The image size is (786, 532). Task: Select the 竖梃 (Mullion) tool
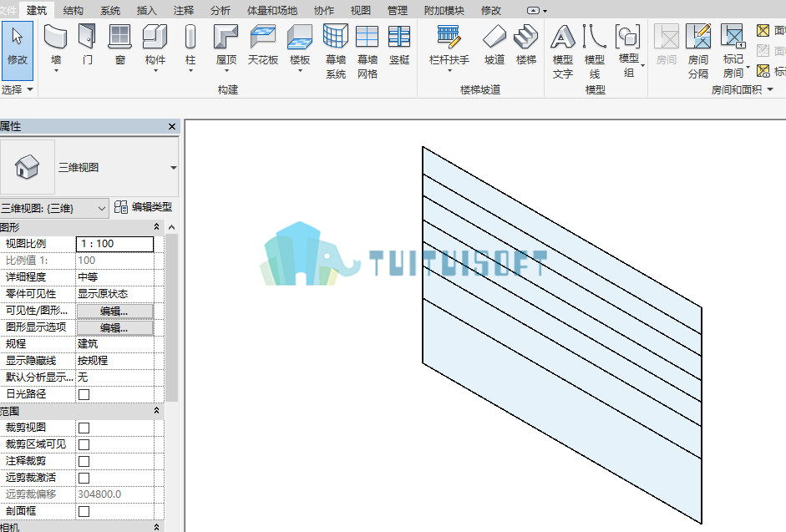tap(399, 45)
